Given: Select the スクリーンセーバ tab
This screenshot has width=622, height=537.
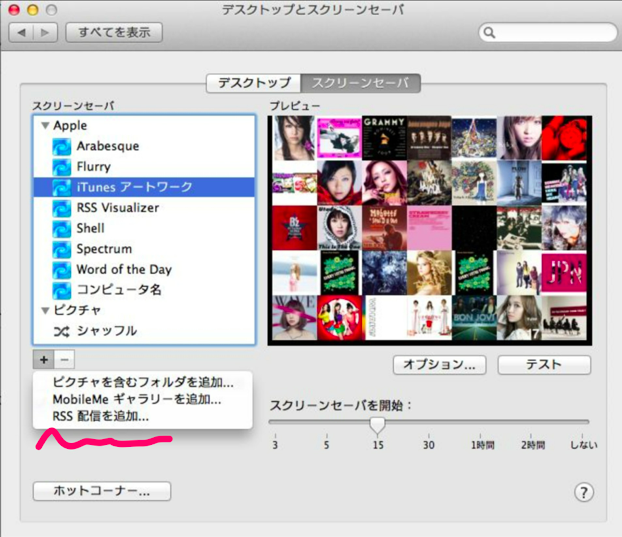Looking at the screenshot, I should [361, 83].
